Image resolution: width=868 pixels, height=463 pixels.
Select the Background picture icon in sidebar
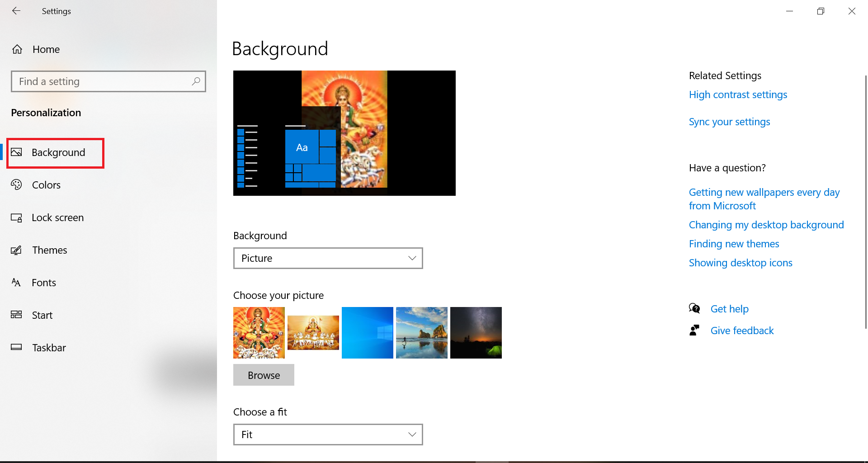pos(16,152)
